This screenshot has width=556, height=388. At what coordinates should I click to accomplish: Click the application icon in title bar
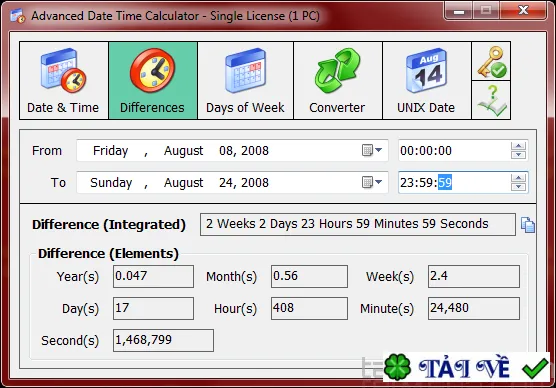pos(17,16)
